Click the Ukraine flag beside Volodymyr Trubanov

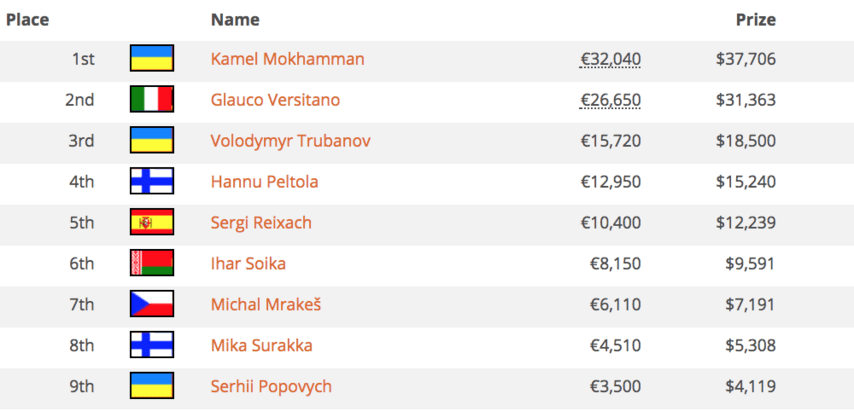pos(152,140)
